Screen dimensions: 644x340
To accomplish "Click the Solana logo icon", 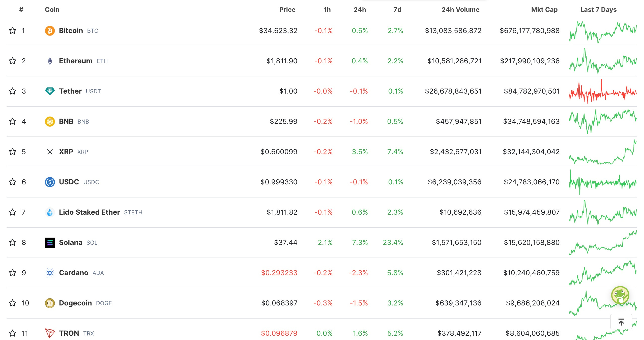I will (x=50, y=243).
